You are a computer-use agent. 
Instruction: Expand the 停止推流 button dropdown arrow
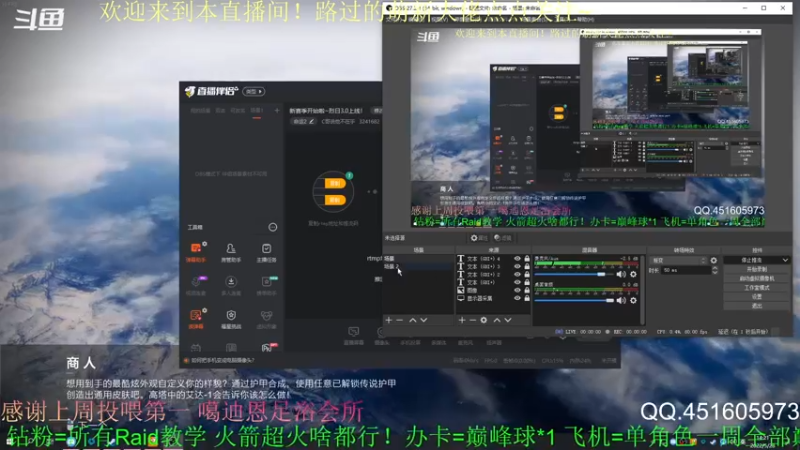[x=785, y=260]
